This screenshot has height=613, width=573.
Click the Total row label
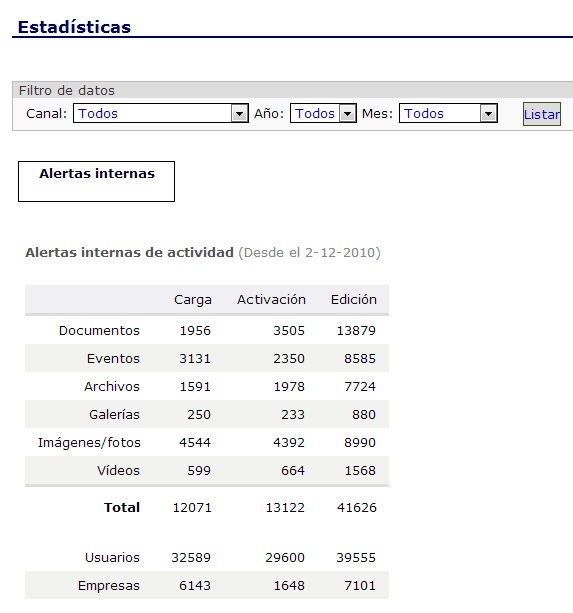tap(122, 507)
